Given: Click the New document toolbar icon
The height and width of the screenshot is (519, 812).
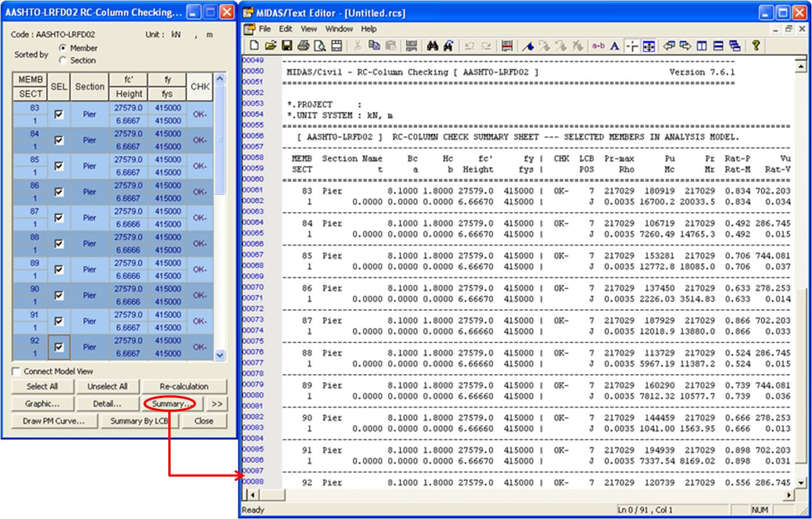Looking at the screenshot, I should (x=254, y=46).
